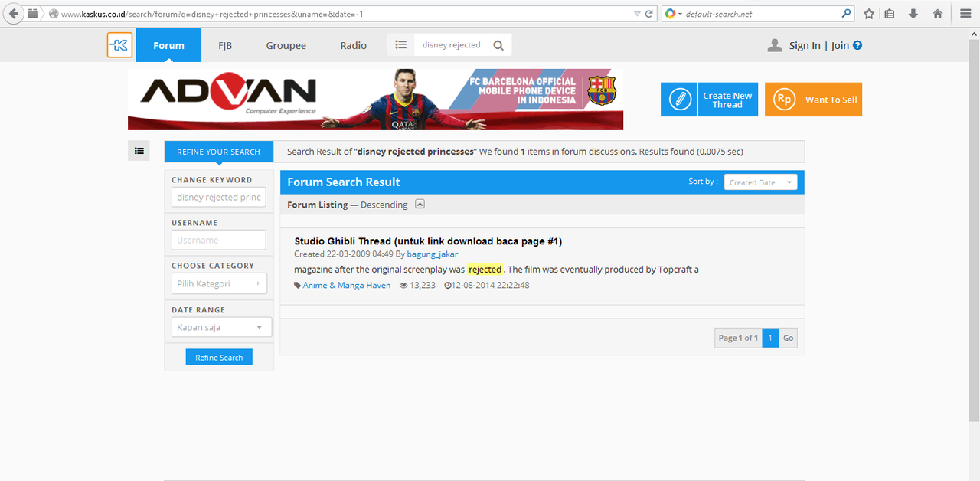Click the user profile silhouette icon
The image size is (980, 481).
(775, 45)
